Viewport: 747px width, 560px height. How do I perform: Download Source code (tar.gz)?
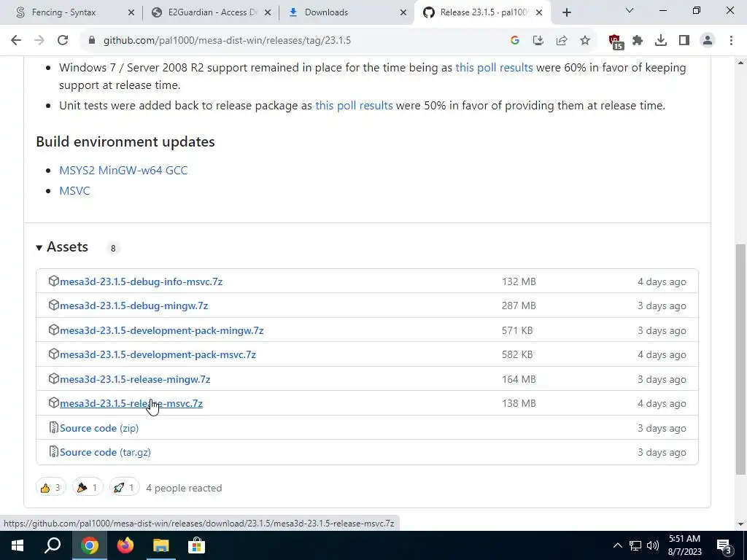pos(105,452)
